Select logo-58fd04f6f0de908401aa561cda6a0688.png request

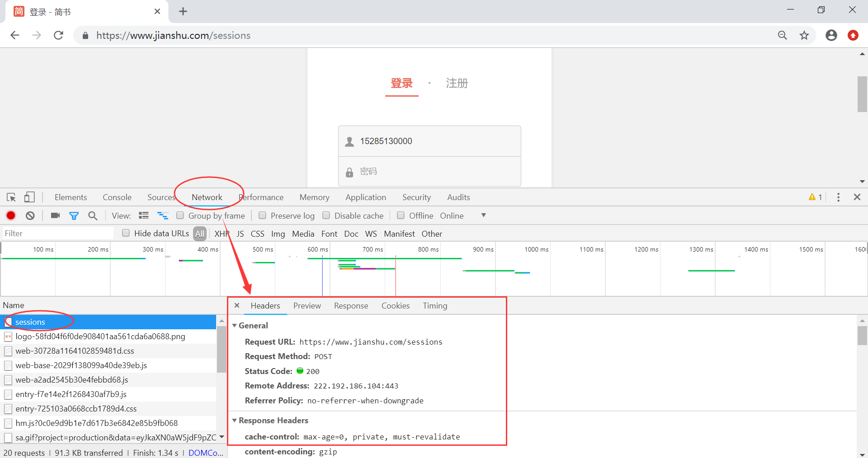[108, 336]
